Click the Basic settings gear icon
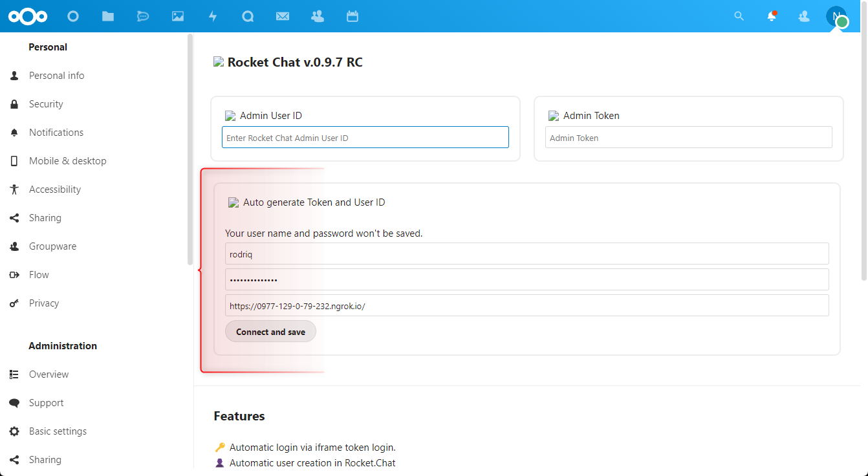The height and width of the screenshot is (476, 868). click(x=14, y=431)
